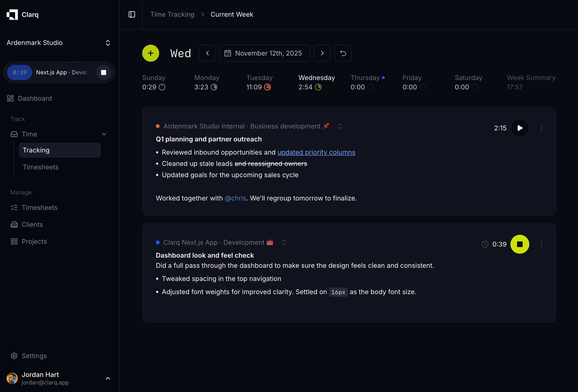
Task: Stop the Dashboard look and feel timer
Action: (520, 244)
